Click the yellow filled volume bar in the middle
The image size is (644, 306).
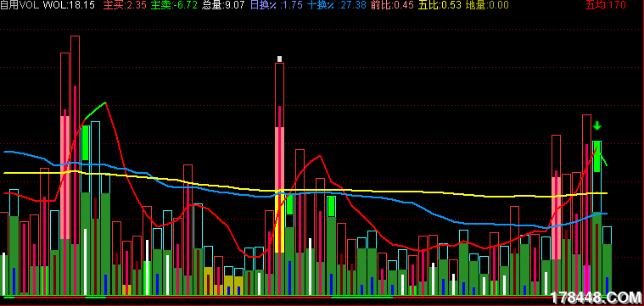pos(280,223)
